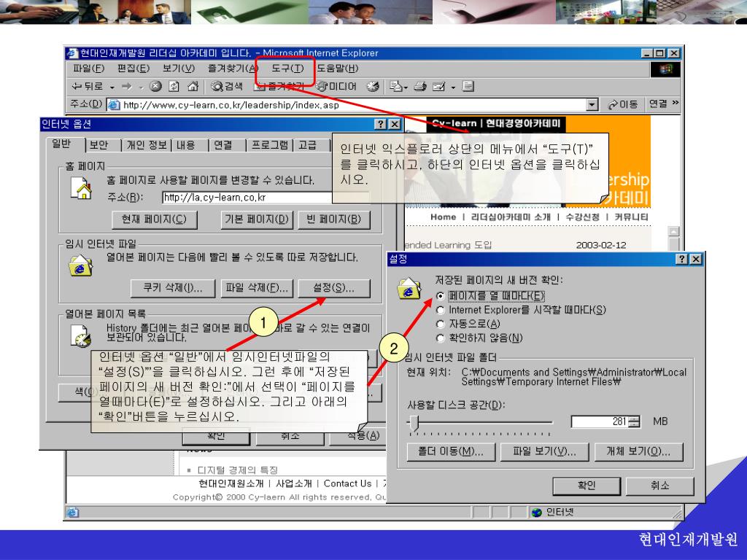Open the 도구(T) menu

click(x=287, y=69)
